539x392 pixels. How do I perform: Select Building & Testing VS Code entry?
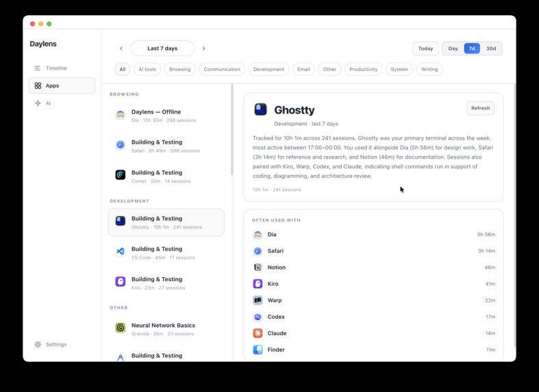pos(166,252)
